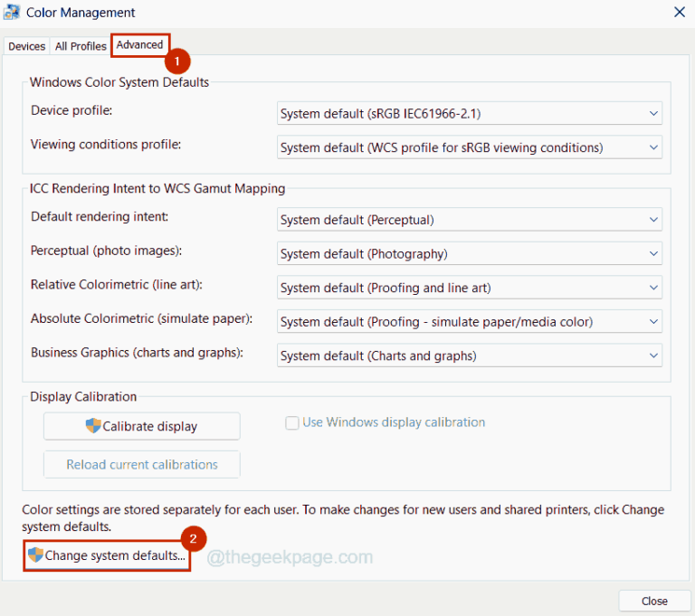Click Reload current calibrations button
This screenshot has width=695, height=616.
tap(142, 465)
